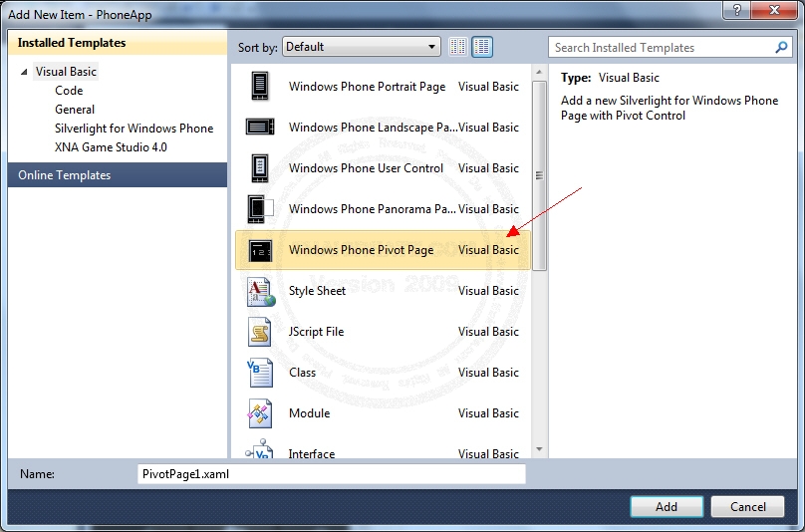Select the Windows Phone Pivot Page icon
This screenshot has height=532, width=805.
[260, 250]
